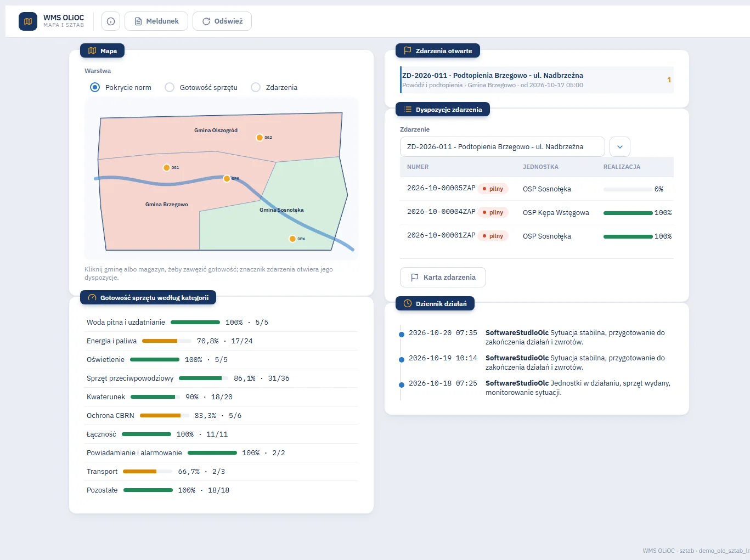Open the ZD-2026-011 Podtopienia Brzegowo open event
The width and height of the screenshot is (750, 560).
[x=537, y=80]
